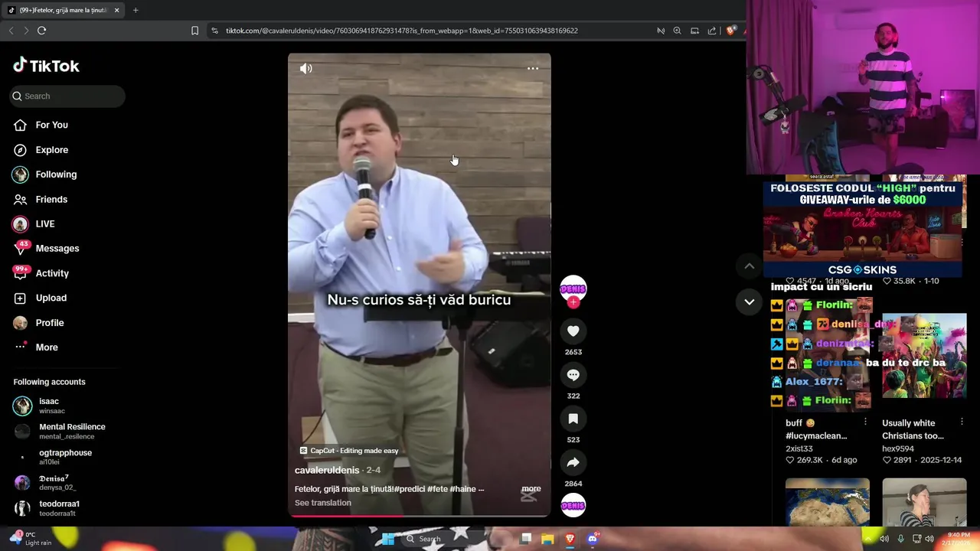
Task: Seek using the video progress bar
Action: (x=420, y=516)
